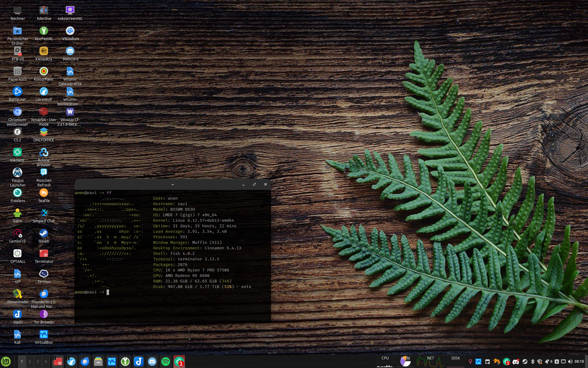Image resolution: width=588 pixels, height=368 pixels.
Task: Click the Thunderbird taskbar icon
Action: tap(85, 362)
